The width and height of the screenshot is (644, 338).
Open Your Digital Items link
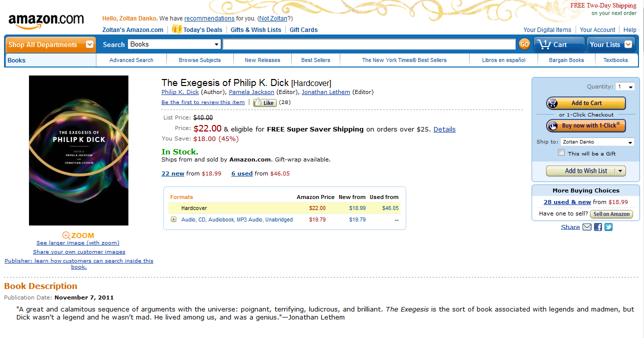(547, 30)
